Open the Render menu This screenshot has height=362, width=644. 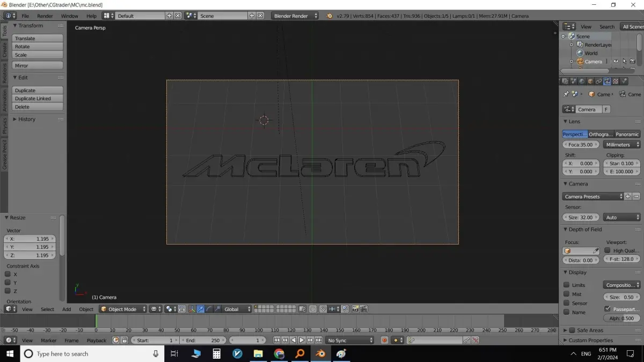[x=45, y=16]
